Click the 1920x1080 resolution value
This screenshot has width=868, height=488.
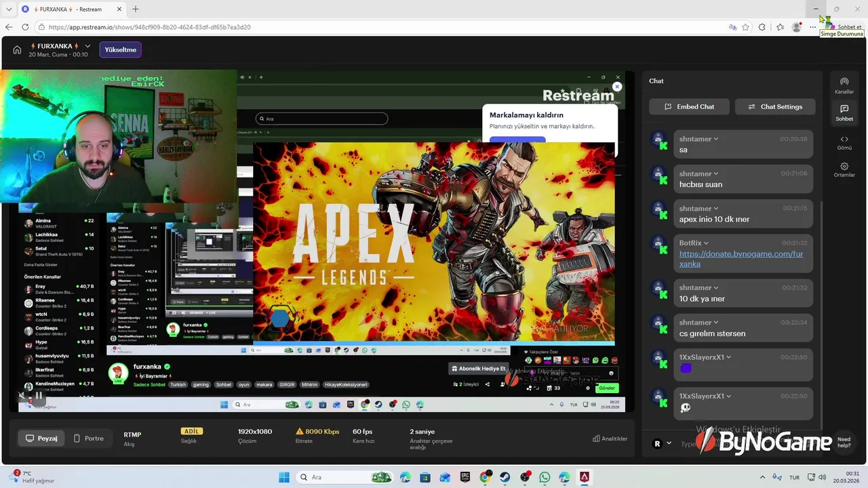coord(255,432)
